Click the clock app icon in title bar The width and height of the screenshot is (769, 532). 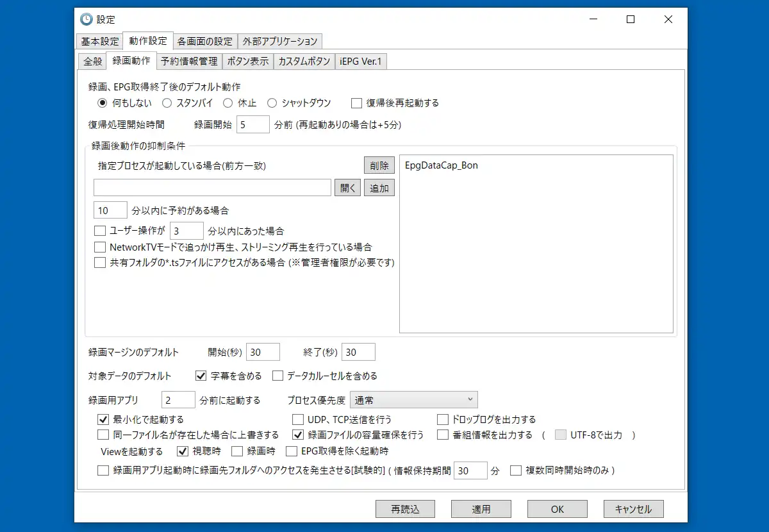coord(86,20)
